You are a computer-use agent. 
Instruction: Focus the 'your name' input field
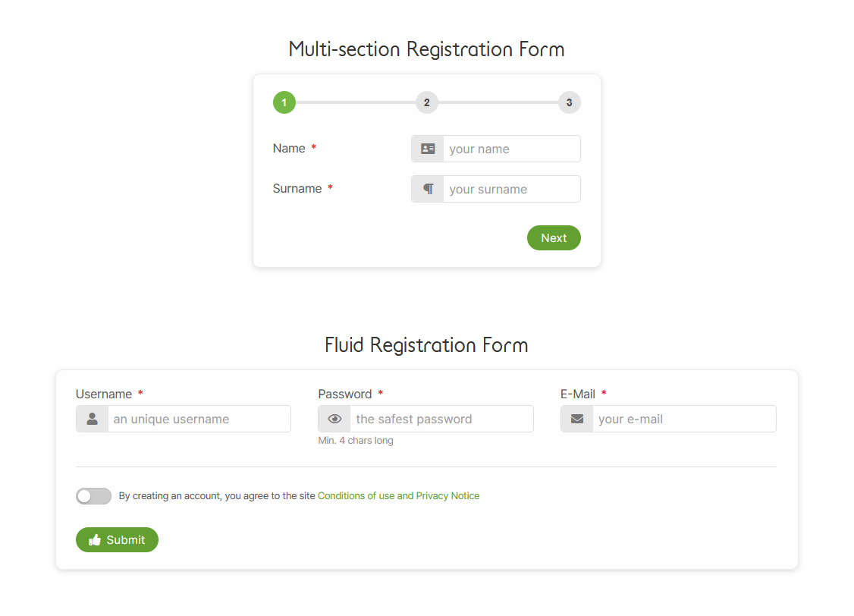[512, 149]
